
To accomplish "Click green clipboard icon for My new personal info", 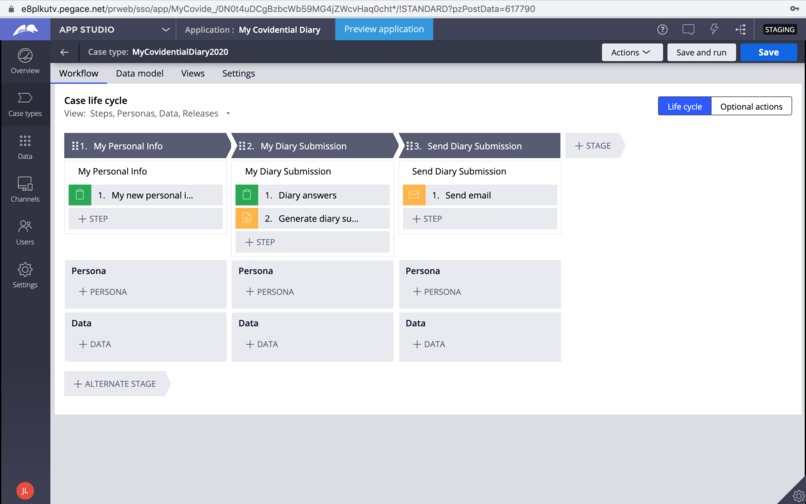I will (80, 195).
